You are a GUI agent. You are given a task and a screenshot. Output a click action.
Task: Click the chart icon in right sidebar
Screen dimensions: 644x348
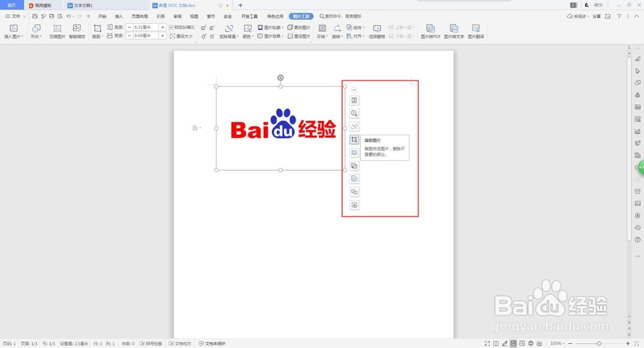[638, 131]
